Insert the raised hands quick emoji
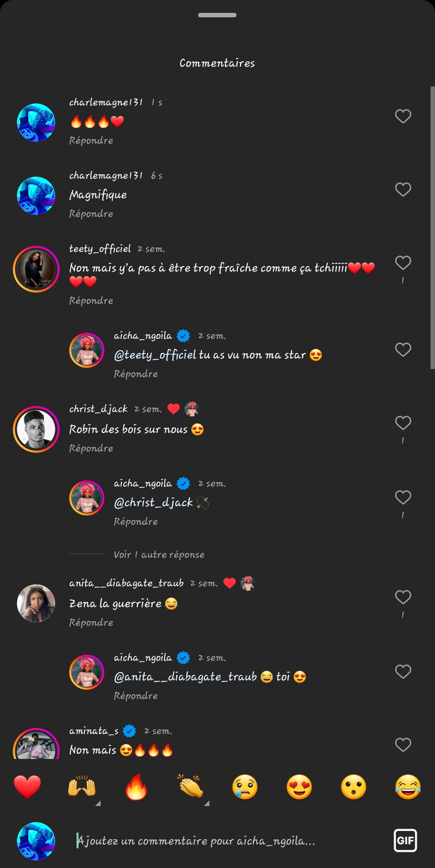The image size is (435, 868). 82,787
